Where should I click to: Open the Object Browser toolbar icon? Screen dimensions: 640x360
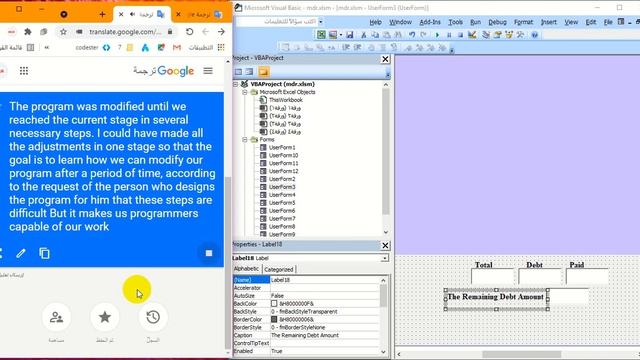pos(509,35)
